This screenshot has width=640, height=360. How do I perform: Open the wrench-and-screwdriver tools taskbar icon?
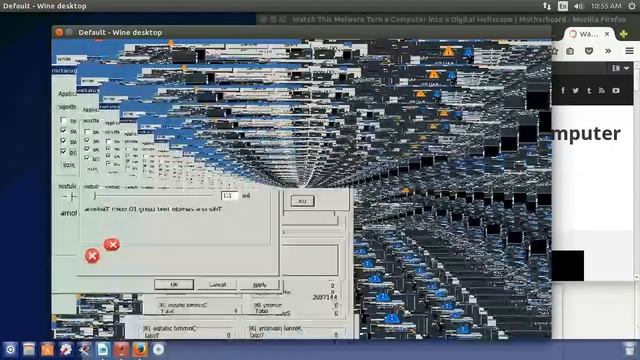point(84,349)
